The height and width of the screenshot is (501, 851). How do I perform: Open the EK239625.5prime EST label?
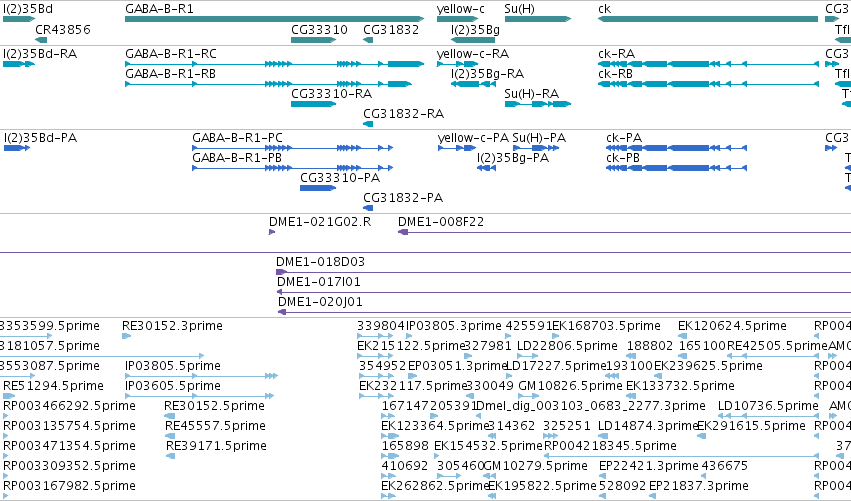click(x=708, y=366)
